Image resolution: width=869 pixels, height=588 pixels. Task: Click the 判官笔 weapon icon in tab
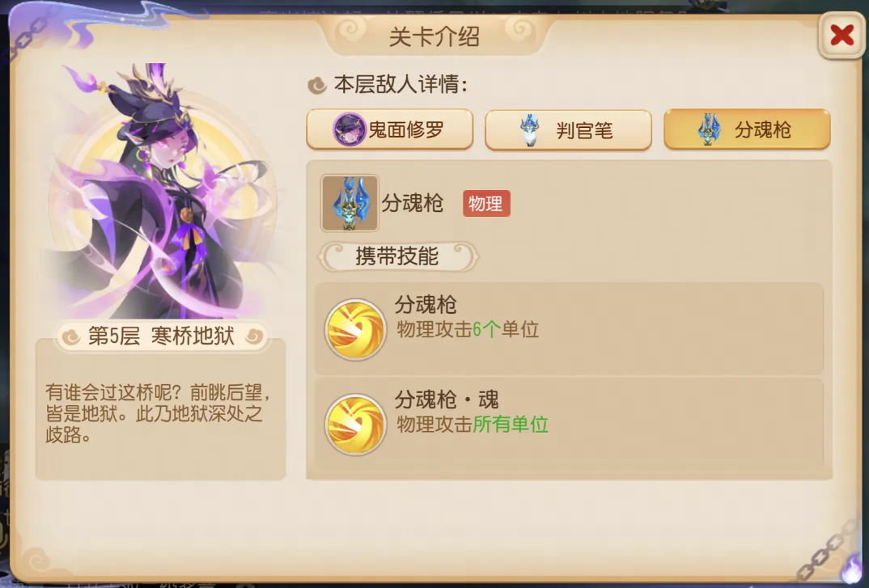click(x=530, y=130)
